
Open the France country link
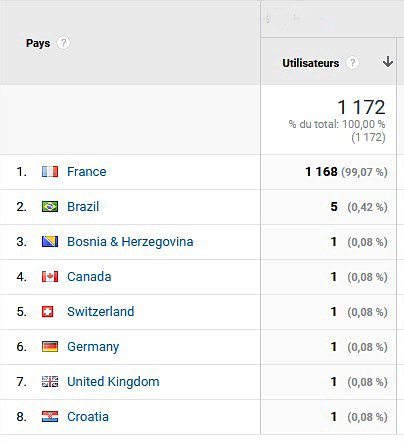click(x=87, y=172)
